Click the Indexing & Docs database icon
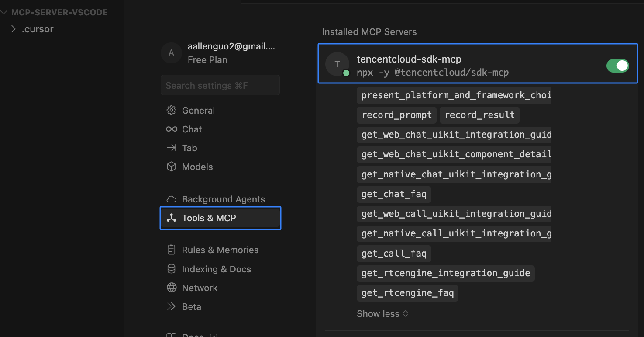This screenshot has width=644, height=337. pyautogui.click(x=171, y=269)
